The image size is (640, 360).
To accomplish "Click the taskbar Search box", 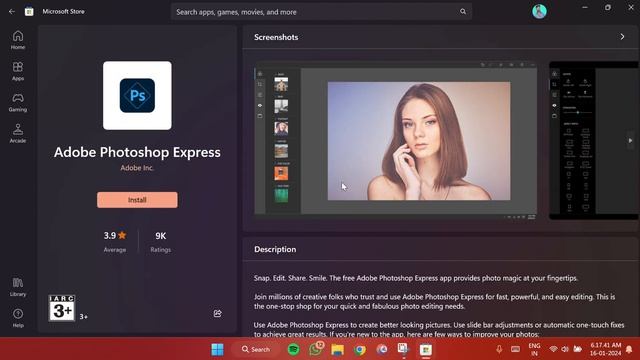I will (x=256, y=349).
